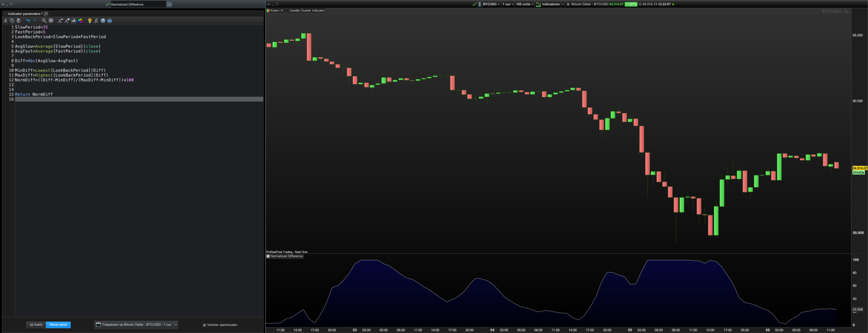
Task: Click line 10 MinDiff=Lowest expression
Action: 60,70
